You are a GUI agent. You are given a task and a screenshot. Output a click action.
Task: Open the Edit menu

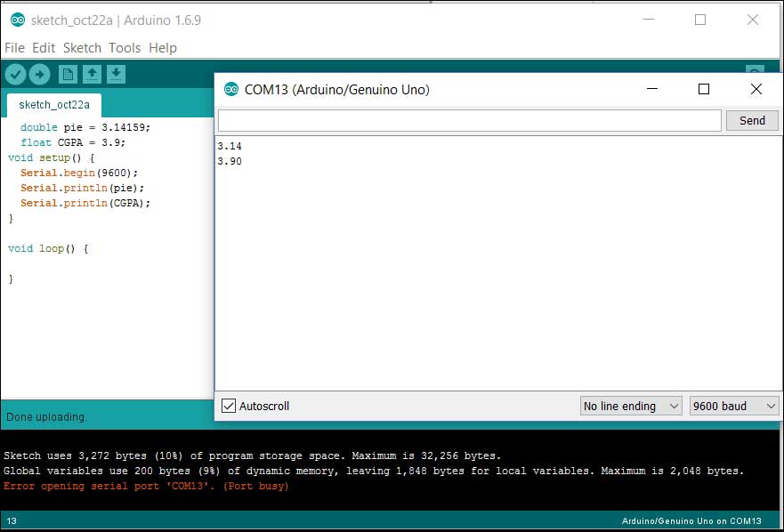[x=44, y=48]
